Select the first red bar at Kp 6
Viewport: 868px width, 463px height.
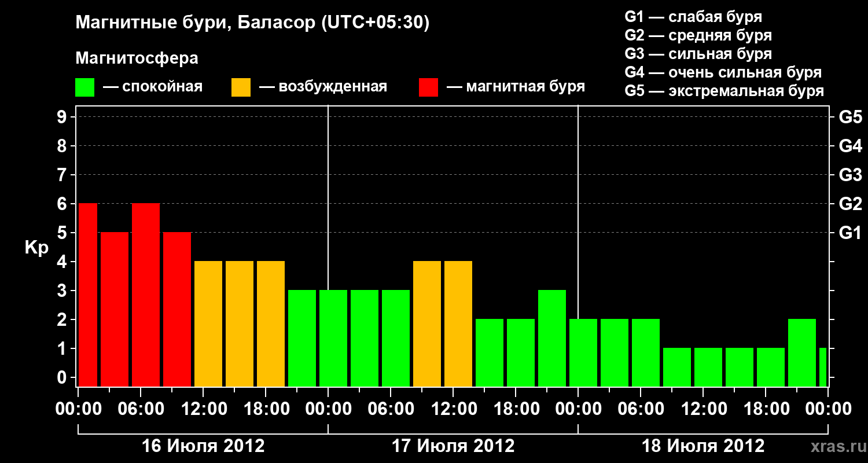(88, 295)
